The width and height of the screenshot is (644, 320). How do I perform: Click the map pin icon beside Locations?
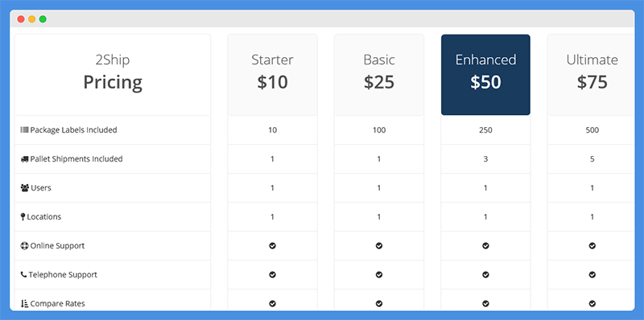click(23, 217)
